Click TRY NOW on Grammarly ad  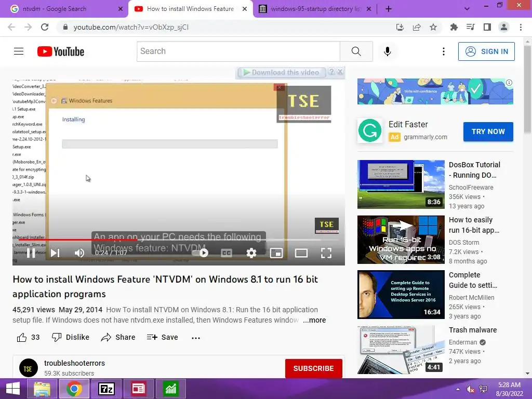pos(488,131)
